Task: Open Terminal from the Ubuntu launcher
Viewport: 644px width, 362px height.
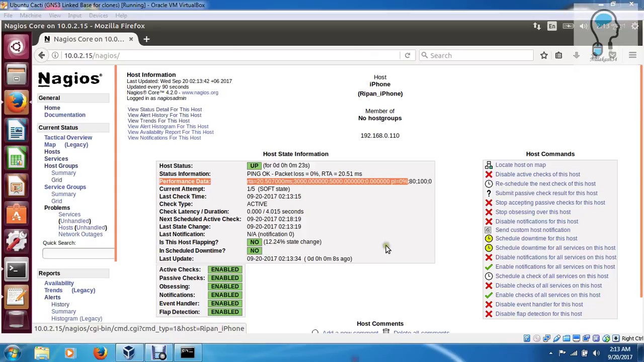Action: pyautogui.click(x=16, y=269)
